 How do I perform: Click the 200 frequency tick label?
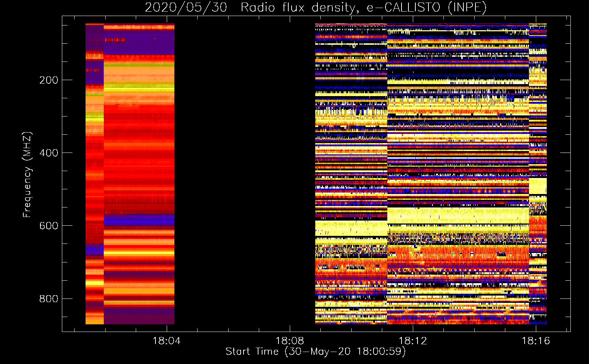click(x=49, y=80)
